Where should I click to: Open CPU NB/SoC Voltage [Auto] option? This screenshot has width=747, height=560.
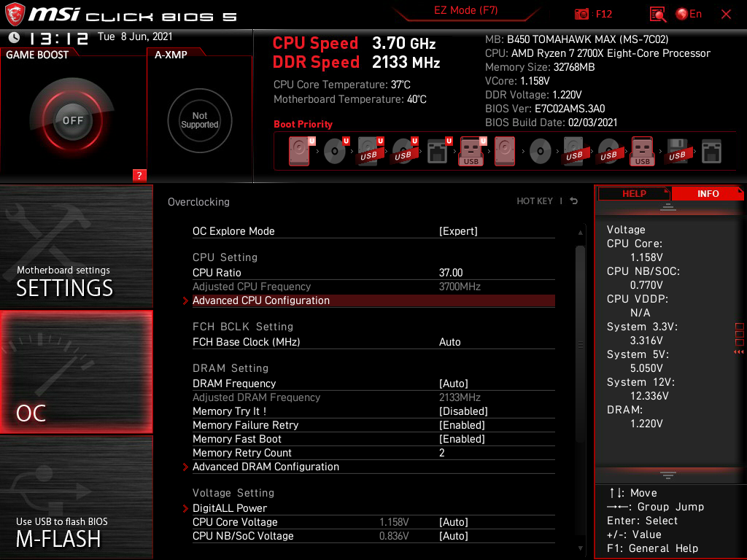click(x=373, y=536)
